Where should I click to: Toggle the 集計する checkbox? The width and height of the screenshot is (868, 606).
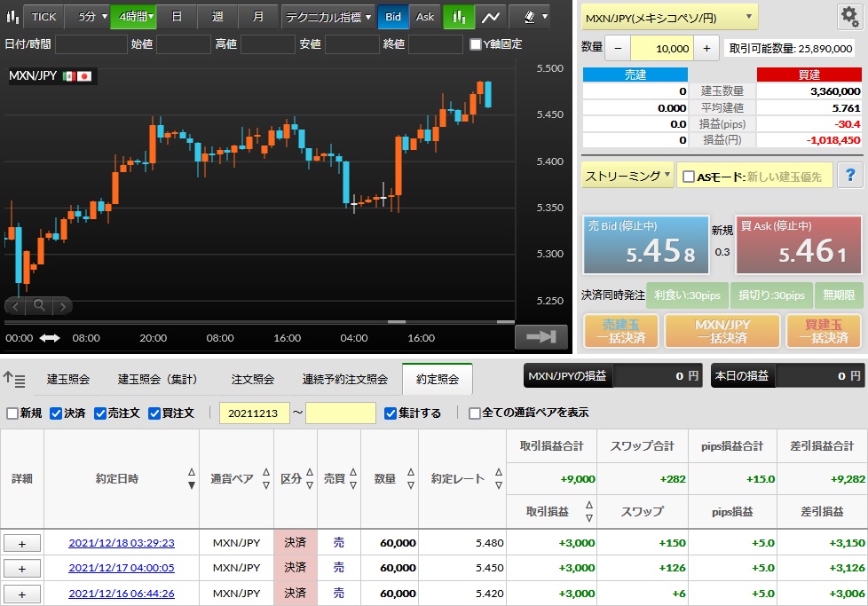(x=391, y=413)
